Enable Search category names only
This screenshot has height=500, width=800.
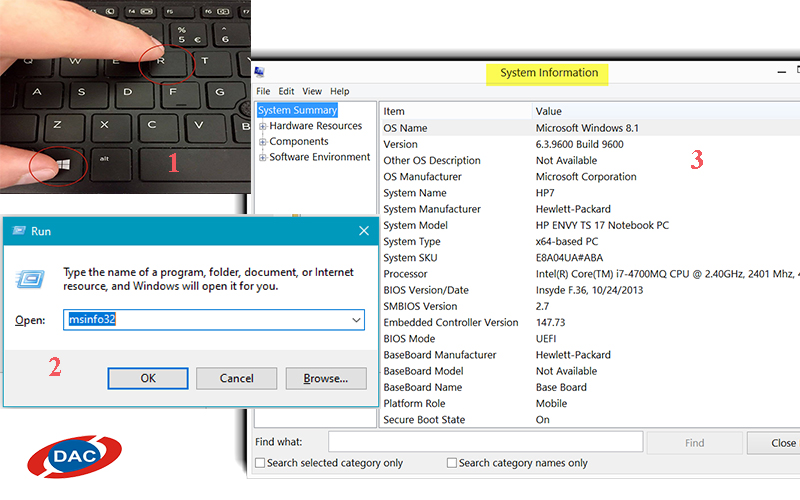(x=452, y=463)
